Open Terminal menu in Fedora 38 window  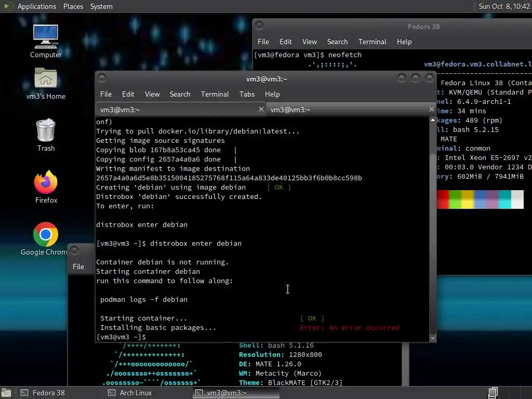coord(372,42)
